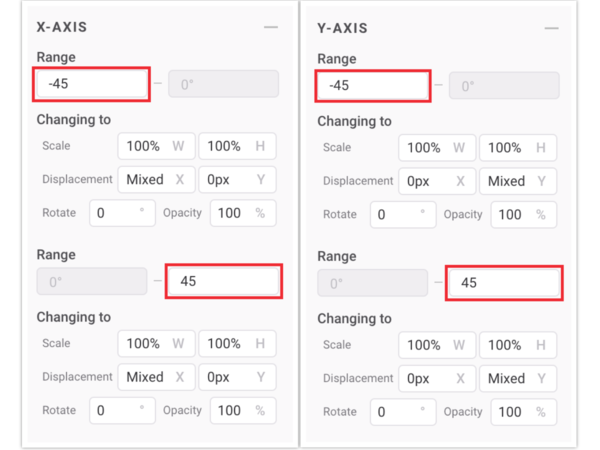Select Y-AXIS range field showing -45
The height and width of the screenshot is (450, 600).
(372, 85)
